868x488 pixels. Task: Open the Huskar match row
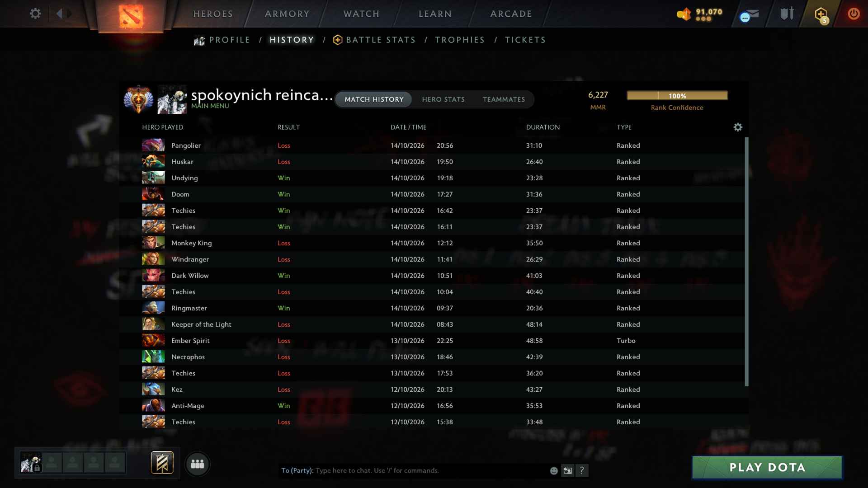[432, 162]
